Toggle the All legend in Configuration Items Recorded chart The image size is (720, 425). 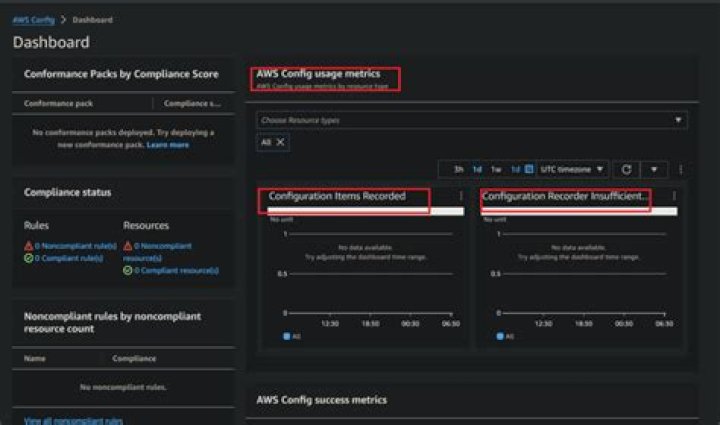[292, 336]
